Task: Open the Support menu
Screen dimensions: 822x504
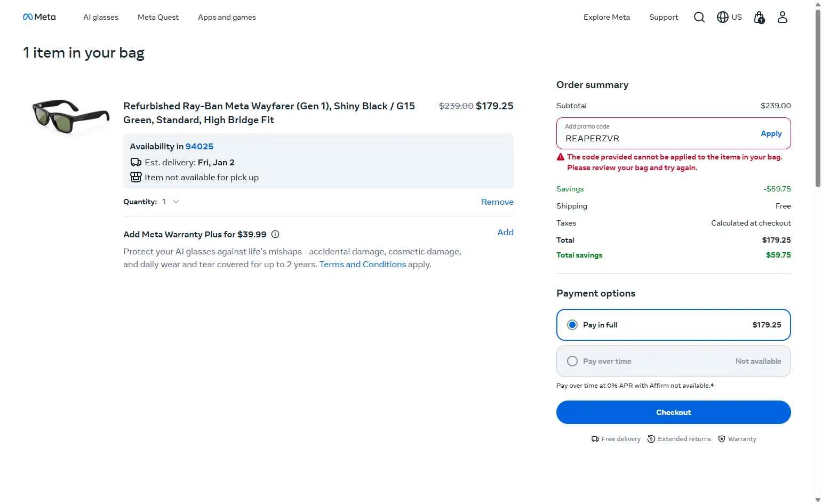Action: (664, 17)
